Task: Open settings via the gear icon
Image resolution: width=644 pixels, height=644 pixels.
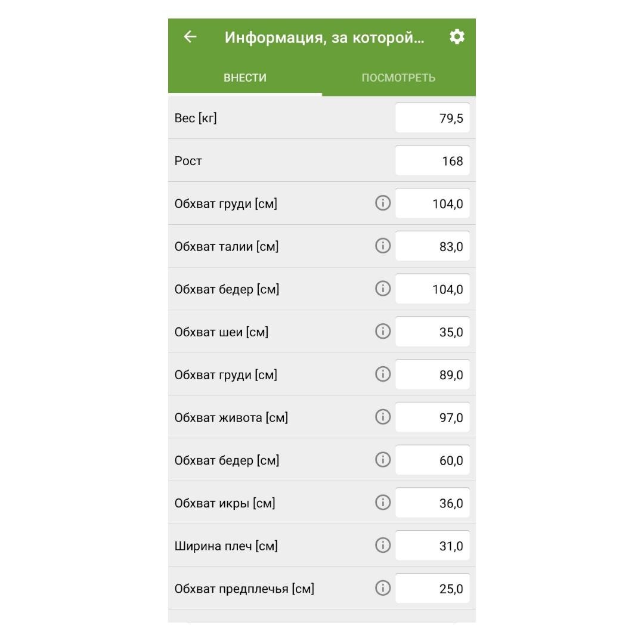Action: pos(457,37)
